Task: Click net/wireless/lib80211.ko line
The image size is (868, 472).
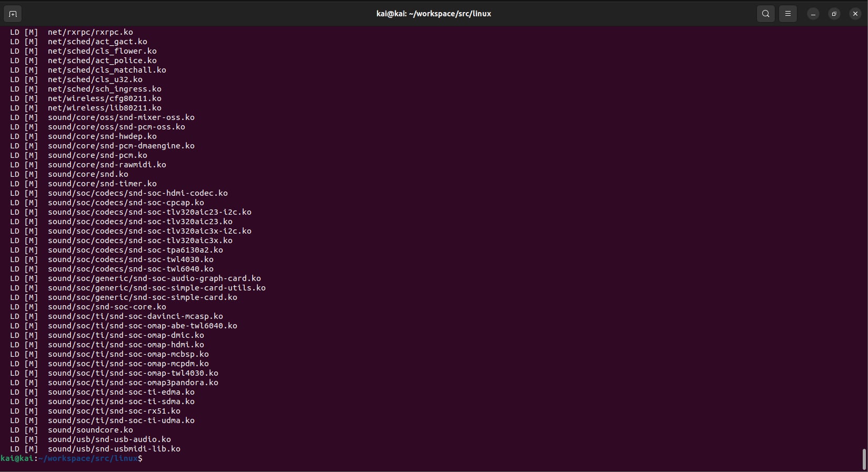Action: click(86, 108)
